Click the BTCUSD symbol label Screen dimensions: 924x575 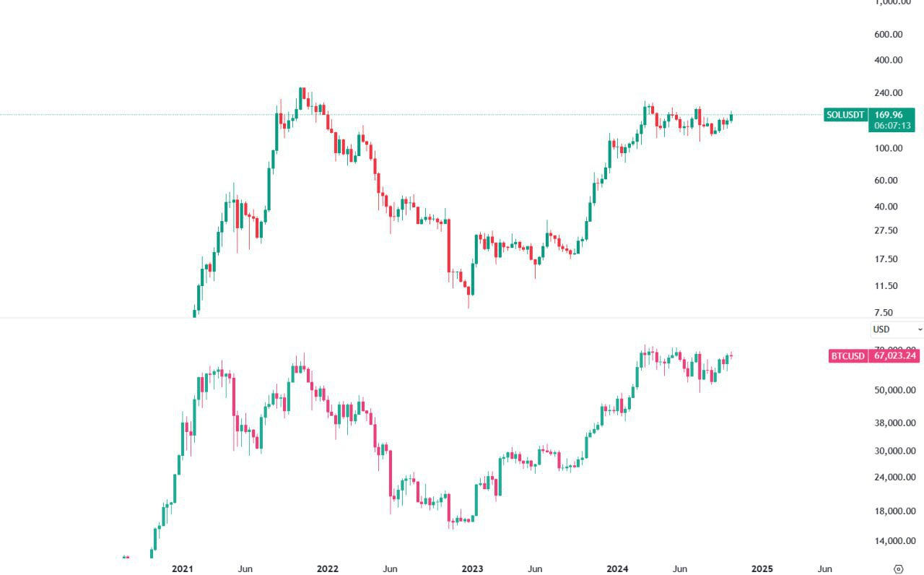846,355
